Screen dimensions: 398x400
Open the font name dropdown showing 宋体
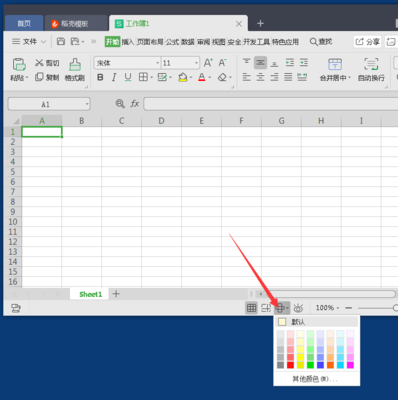tap(127, 63)
